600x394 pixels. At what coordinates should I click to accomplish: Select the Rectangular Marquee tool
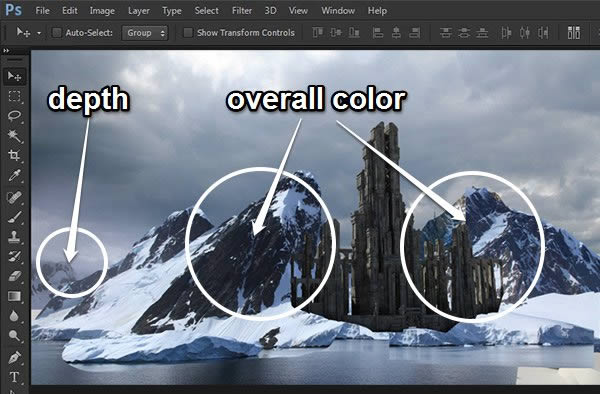(x=15, y=96)
